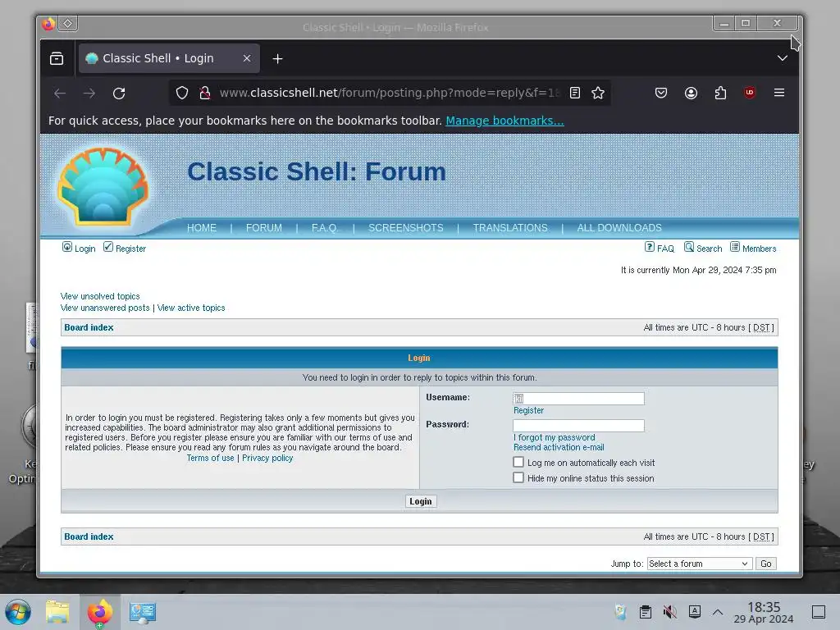Image resolution: width=840 pixels, height=630 pixels.
Task: Click the Go button next to Jump to
Action: coord(765,564)
